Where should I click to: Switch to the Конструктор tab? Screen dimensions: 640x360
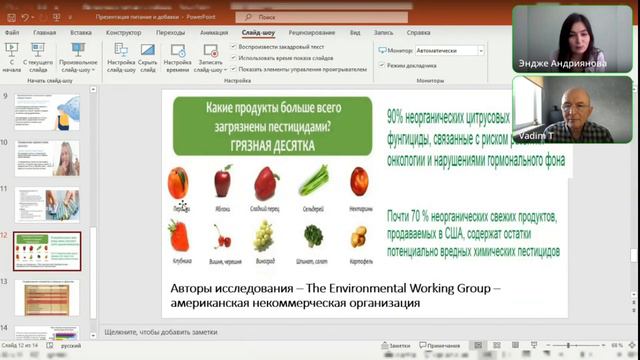(x=124, y=32)
